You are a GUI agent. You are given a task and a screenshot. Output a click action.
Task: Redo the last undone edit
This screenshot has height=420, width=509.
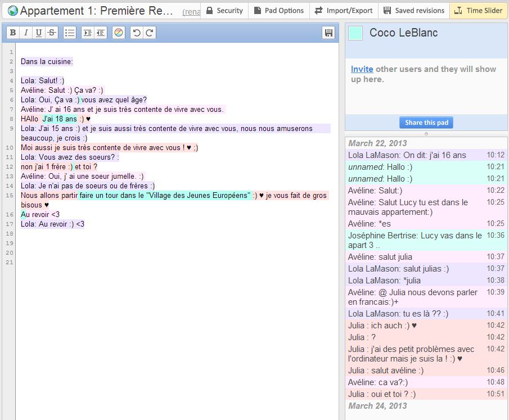tap(150, 33)
